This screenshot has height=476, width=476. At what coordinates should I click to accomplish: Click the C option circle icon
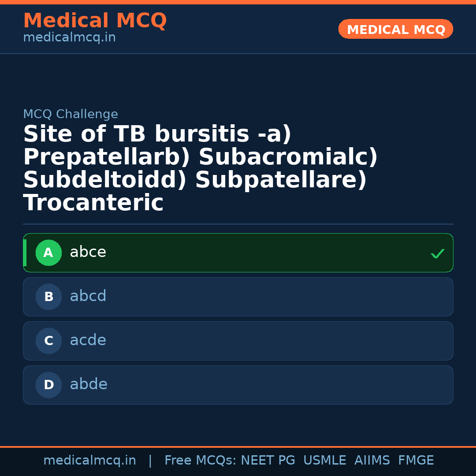click(x=48, y=341)
